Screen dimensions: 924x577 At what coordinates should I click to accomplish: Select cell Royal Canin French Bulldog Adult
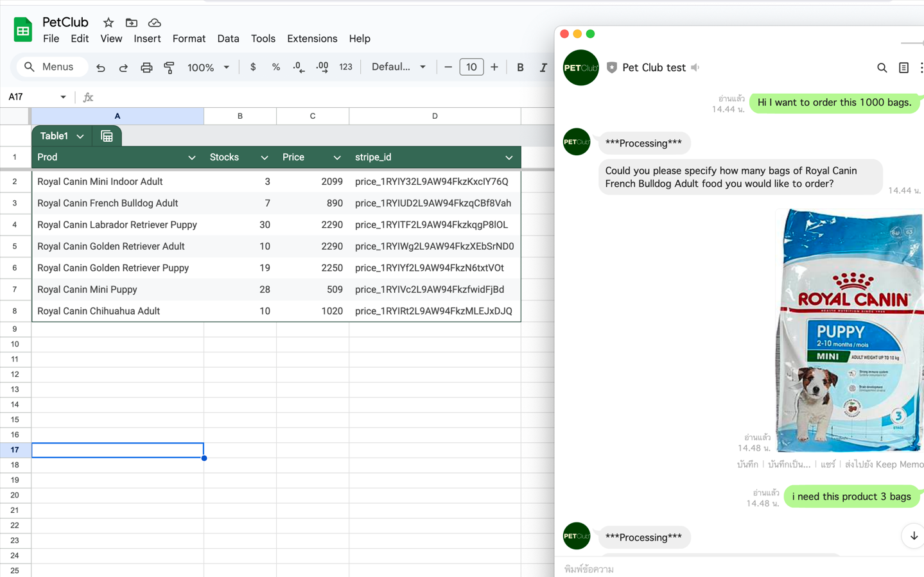tap(118, 203)
